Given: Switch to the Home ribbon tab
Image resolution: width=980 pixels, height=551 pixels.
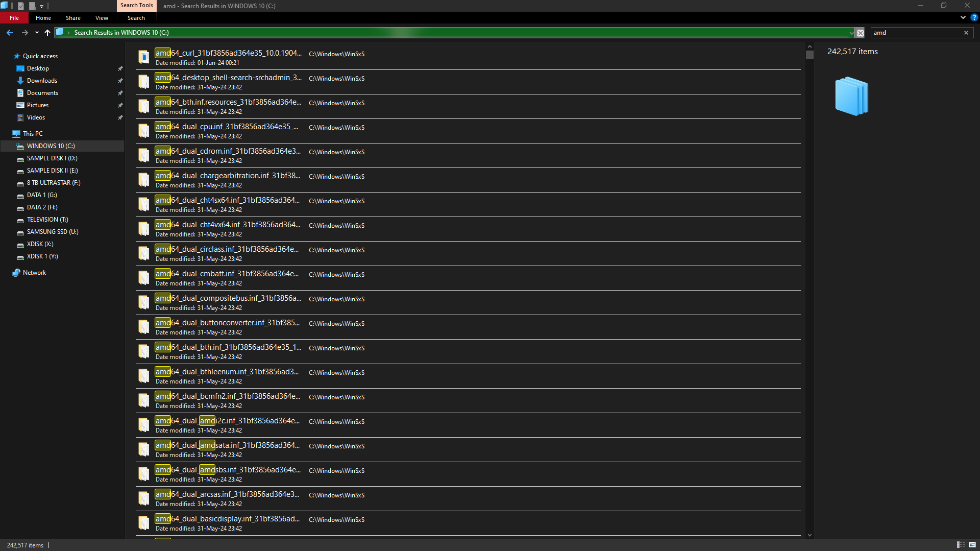Looking at the screenshot, I should (43, 18).
